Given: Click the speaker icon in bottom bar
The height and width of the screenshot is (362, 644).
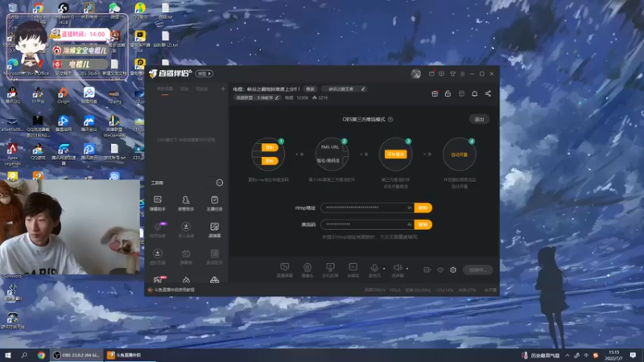Looking at the screenshot, I should [x=397, y=268].
